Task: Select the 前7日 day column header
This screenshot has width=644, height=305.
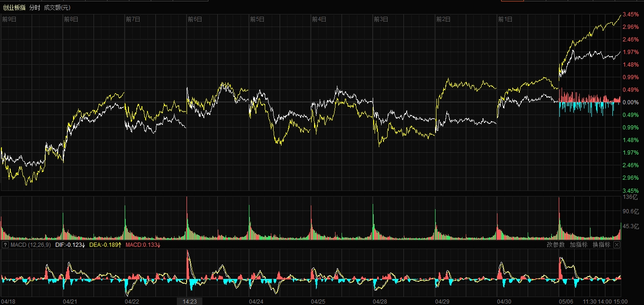Action: click(133, 19)
